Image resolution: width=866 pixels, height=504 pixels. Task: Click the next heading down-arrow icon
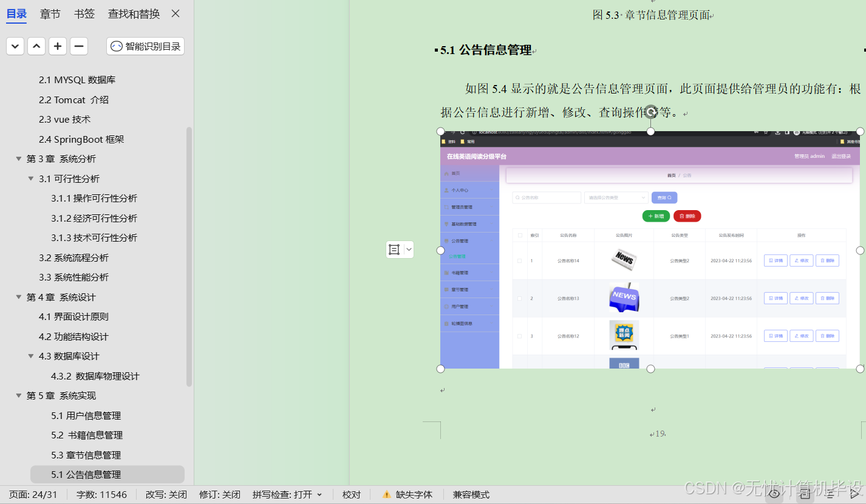tap(15, 46)
